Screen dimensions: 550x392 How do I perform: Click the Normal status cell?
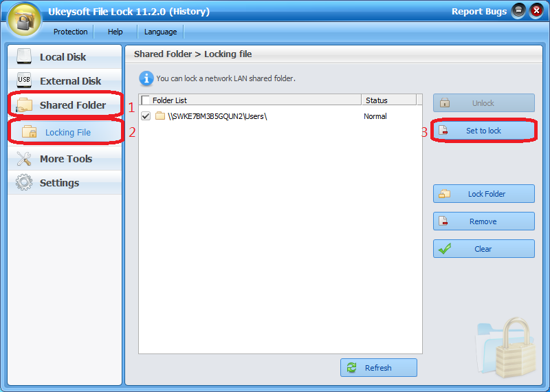375,116
